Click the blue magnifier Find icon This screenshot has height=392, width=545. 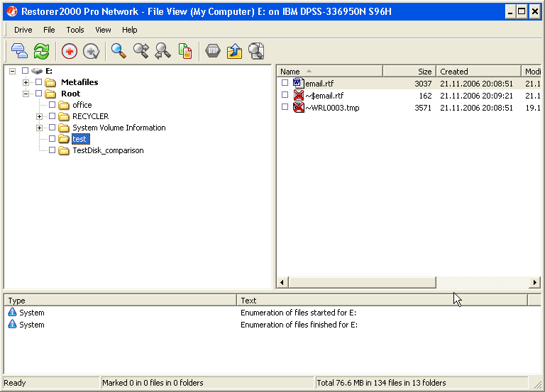click(119, 51)
